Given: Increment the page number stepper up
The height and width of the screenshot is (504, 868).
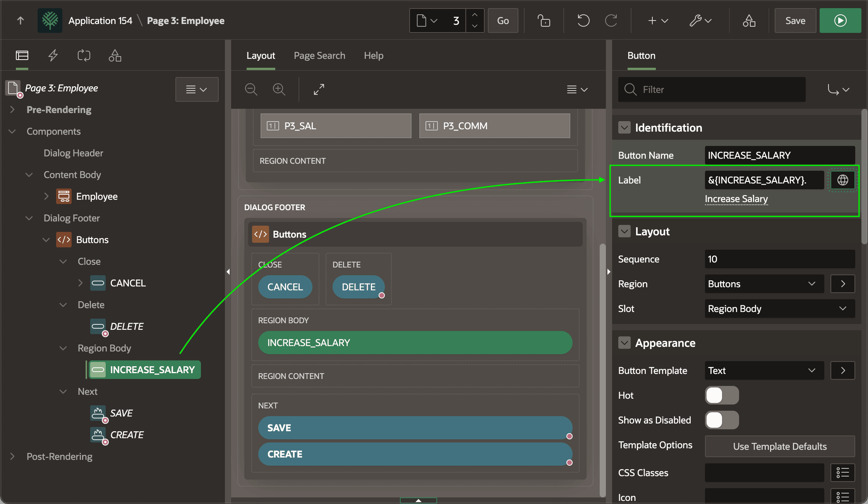Looking at the screenshot, I should (x=475, y=15).
